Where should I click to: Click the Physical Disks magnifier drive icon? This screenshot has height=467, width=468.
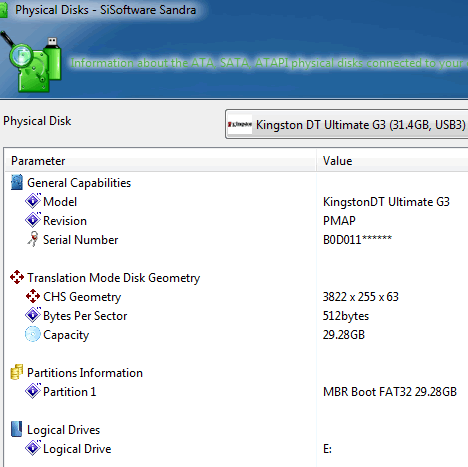(x=31, y=62)
